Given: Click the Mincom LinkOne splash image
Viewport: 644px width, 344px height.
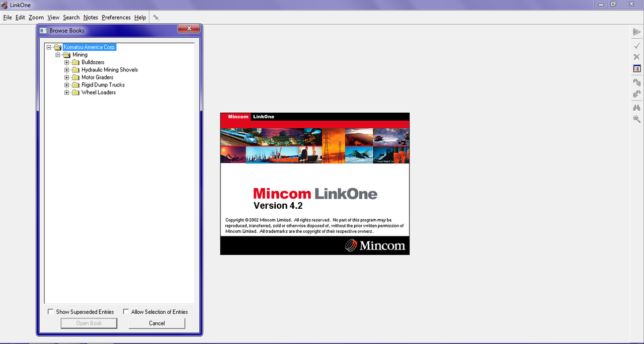Looking at the screenshot, I should (x=315, y=184).
